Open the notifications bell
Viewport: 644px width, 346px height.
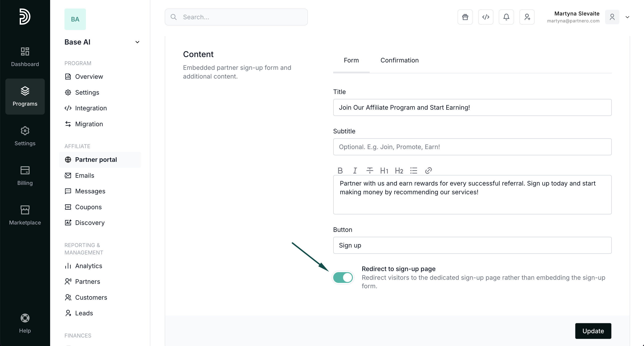coord(506,17)
